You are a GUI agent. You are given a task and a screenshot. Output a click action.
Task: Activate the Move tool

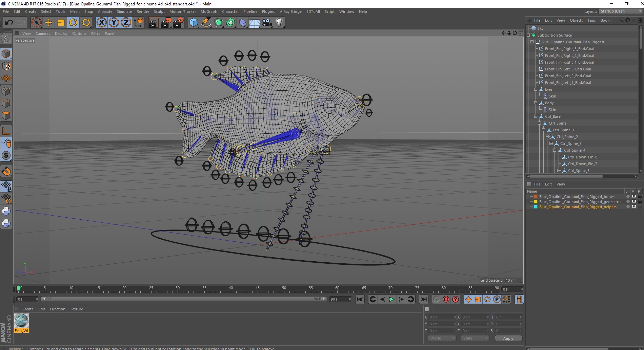pyautogui.click(x=49, y=23)
